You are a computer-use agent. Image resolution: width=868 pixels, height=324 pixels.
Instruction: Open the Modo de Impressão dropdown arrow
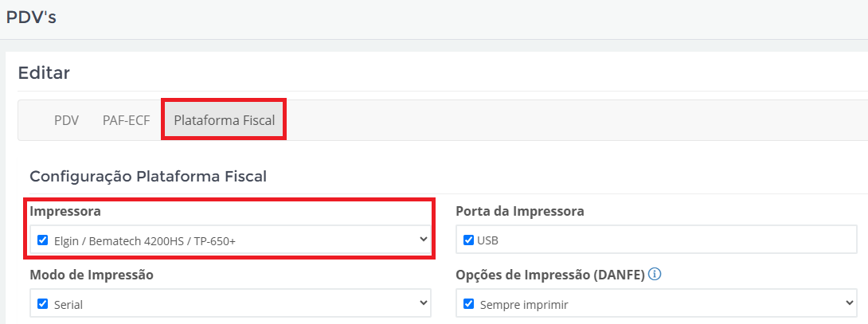424,303
